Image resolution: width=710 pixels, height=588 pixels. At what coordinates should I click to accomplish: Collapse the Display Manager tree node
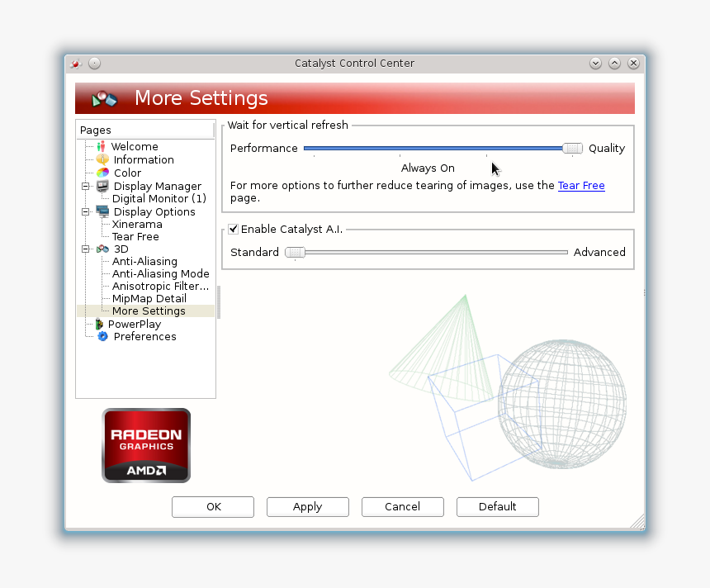click(x=85, y=186)
